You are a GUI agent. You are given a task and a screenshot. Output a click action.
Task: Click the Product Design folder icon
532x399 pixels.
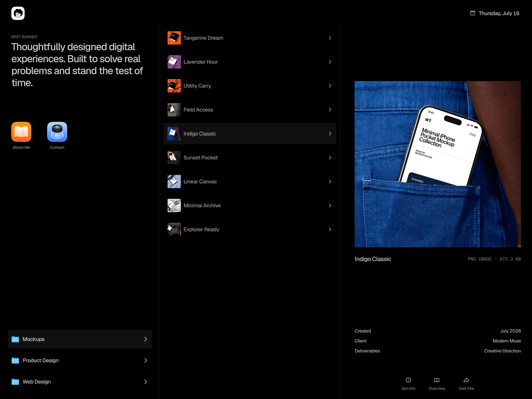pyautogui.click(x=15, y=360)
